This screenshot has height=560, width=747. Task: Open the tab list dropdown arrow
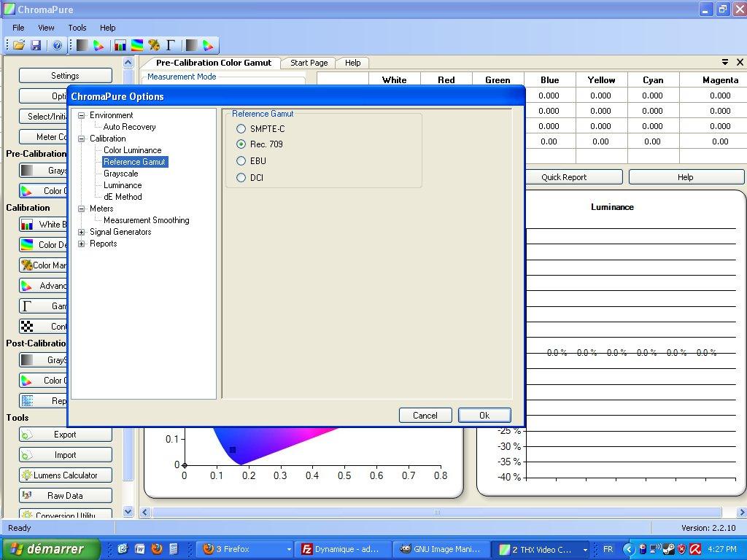tap(725, 63)
